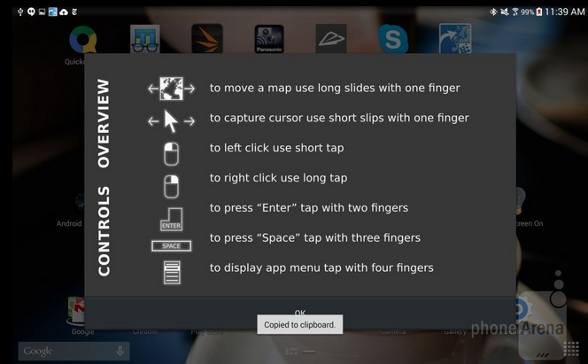Tap the capture cursor arrow icon

click(x=172, y=121)
